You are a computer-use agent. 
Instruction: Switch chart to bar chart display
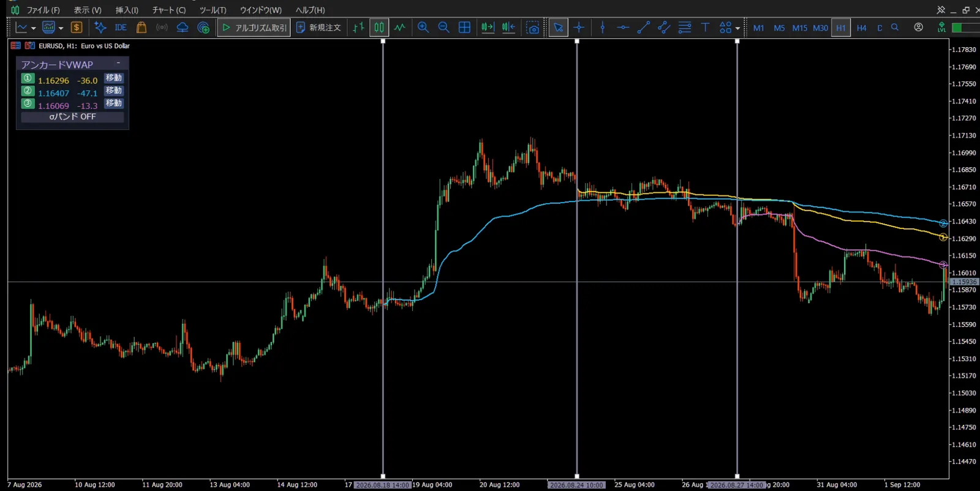pyautogui.click(x=359, y=28)
